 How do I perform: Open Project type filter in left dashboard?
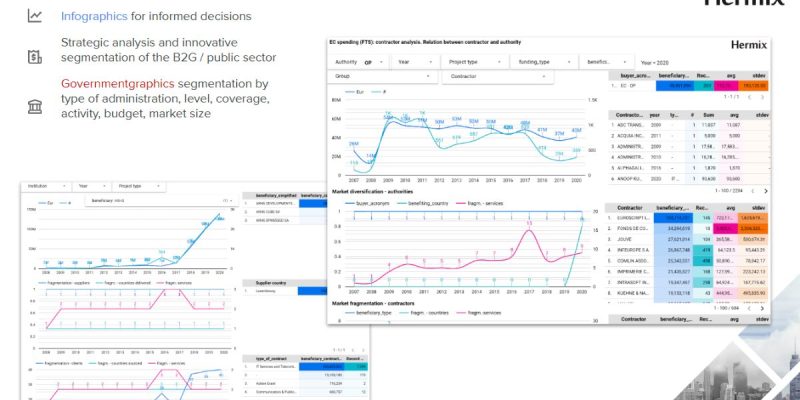tap(138, 187)
